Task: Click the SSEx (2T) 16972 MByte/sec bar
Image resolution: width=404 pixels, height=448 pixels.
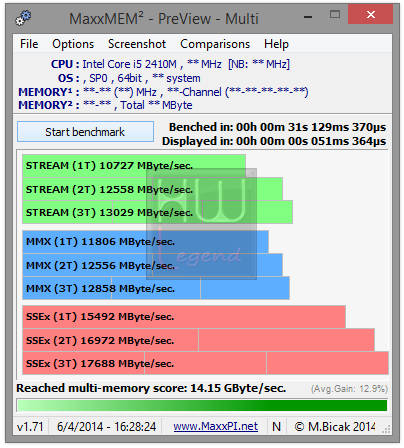Action: 199,340
